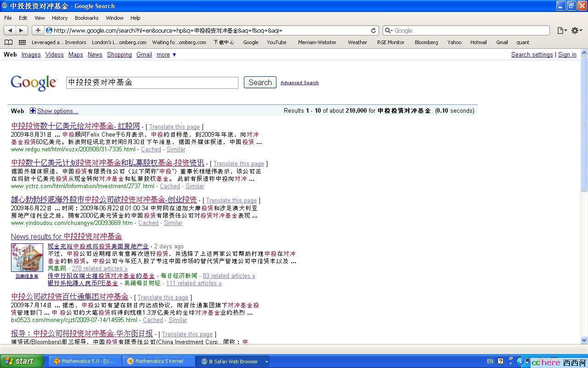Click the vertical scrollbar down arrow
This screenshot has height=368, width=588.
tap(584, 340)
